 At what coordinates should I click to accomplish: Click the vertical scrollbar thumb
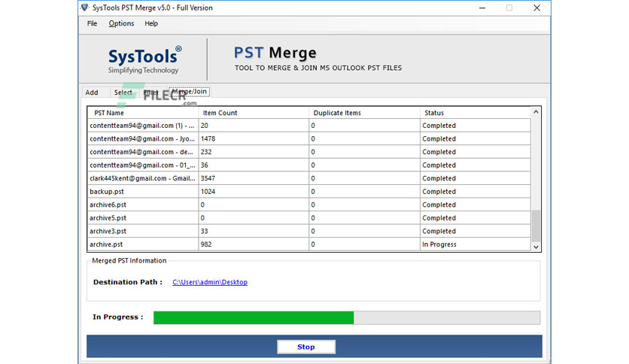tap(536, 226)
